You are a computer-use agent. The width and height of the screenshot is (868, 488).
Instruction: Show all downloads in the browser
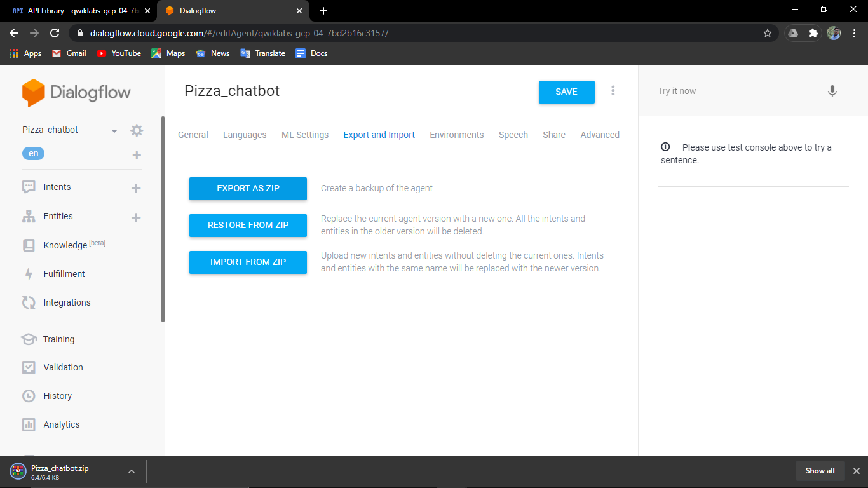tap(820, 471)
